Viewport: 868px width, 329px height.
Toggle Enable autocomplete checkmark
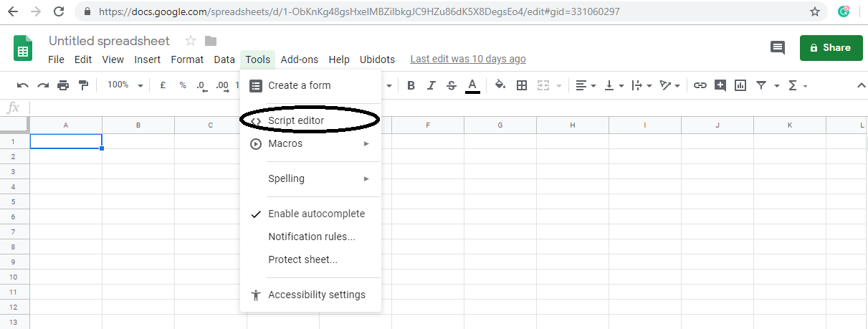310,214
